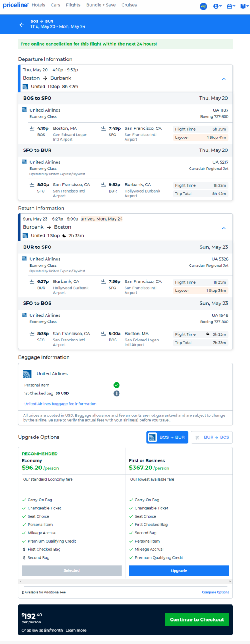Click the UA 5326 flight number

coord(220,259)
